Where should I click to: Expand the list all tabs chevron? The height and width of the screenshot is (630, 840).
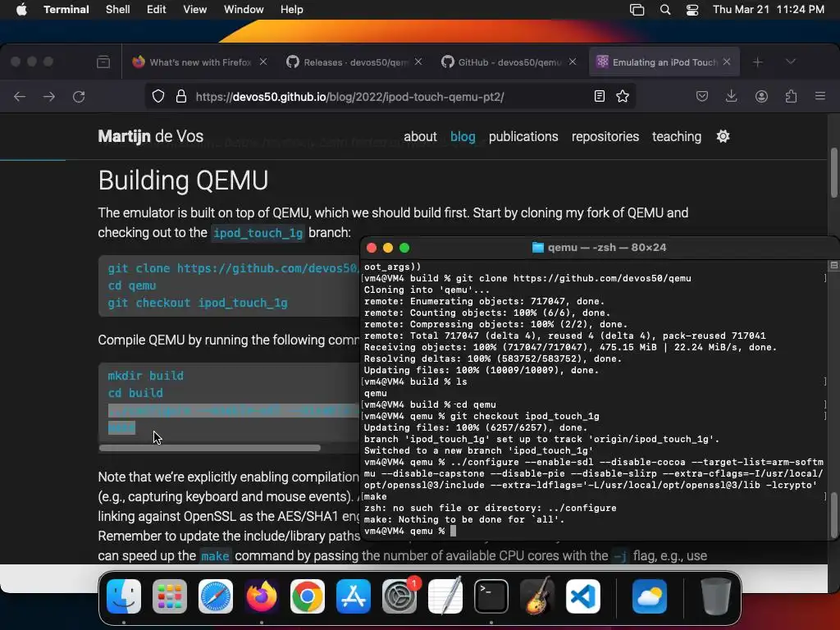click(x=790, y=62)
